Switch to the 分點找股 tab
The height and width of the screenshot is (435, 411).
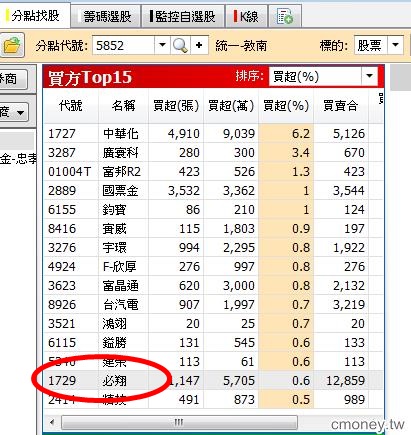click(35, 16)
